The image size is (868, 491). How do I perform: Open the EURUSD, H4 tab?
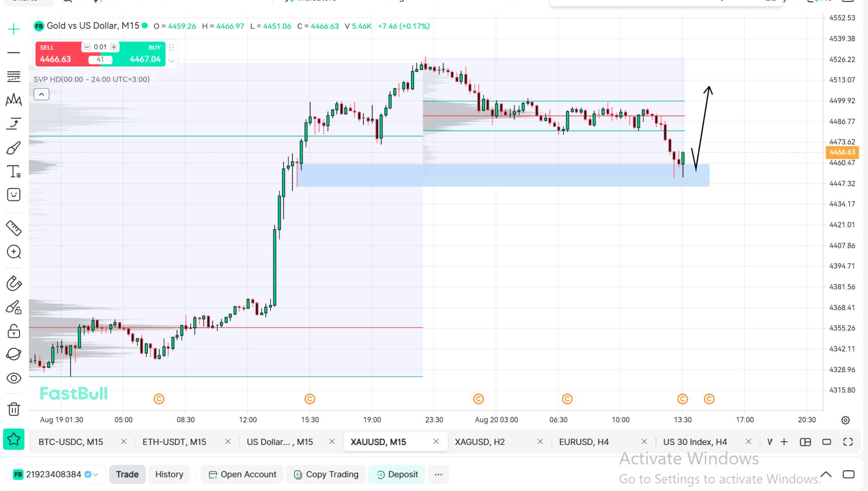pyautogui.click(x=584, y=442)
